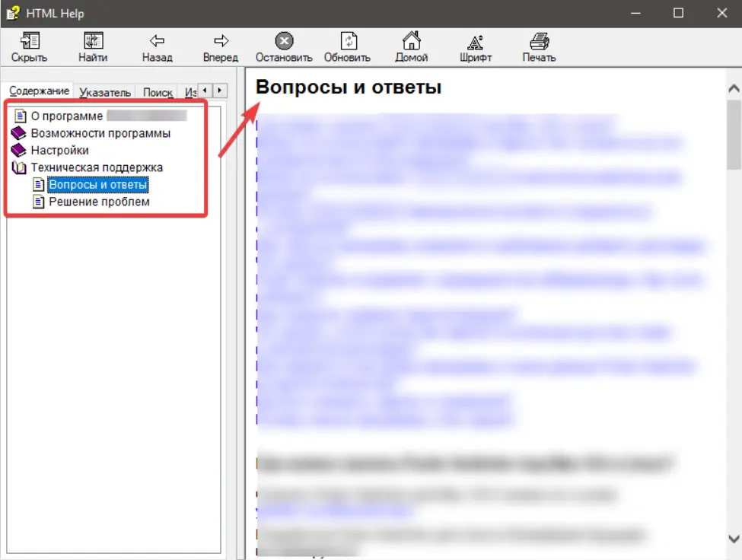Switch to the Указатель tab
The image size is (742, 560).
click(105, 92)
